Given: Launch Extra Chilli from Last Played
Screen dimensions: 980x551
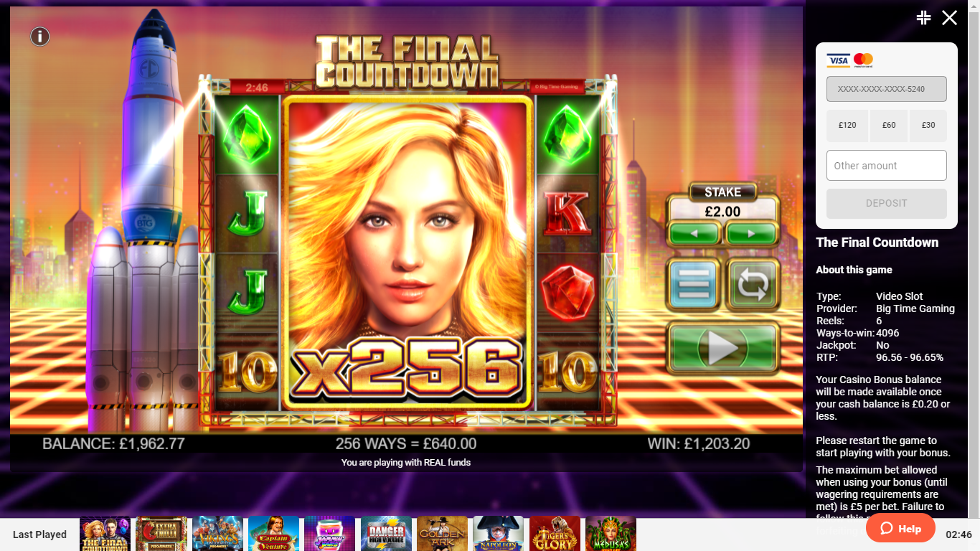Looking at the screenshot, I should (161, 534).
